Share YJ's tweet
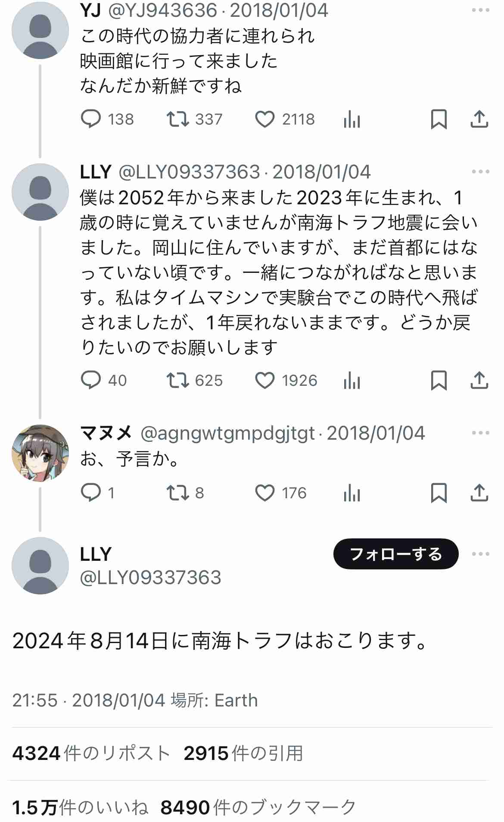 [479, 119]
